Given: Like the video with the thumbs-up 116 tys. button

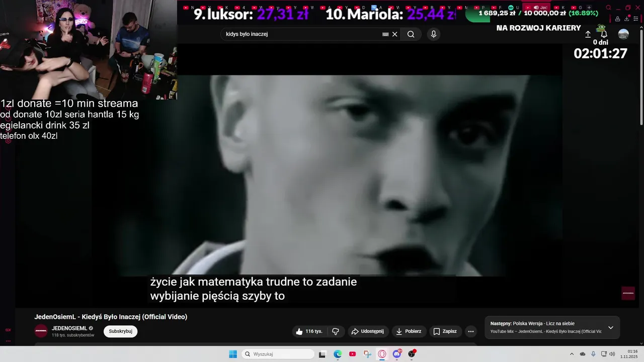Looking at the screenshot, I should (309, 331).
